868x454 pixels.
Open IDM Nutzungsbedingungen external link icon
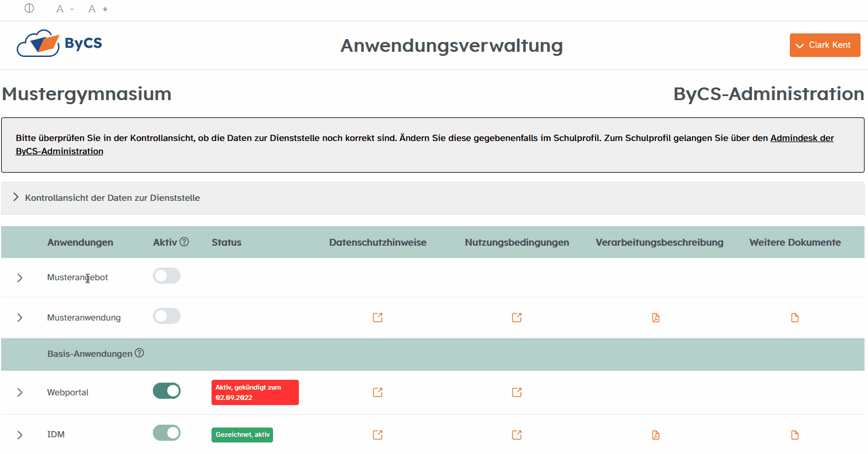517,435
